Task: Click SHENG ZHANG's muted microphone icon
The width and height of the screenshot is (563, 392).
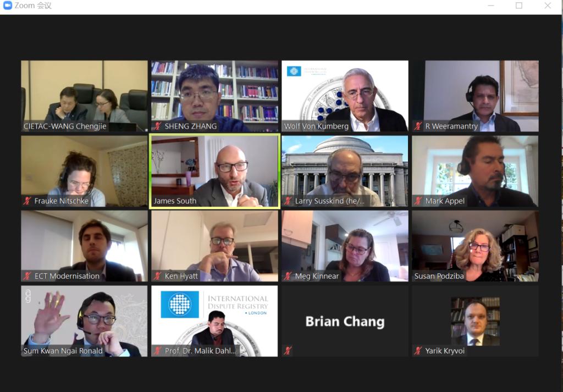Action: [157, 126]
